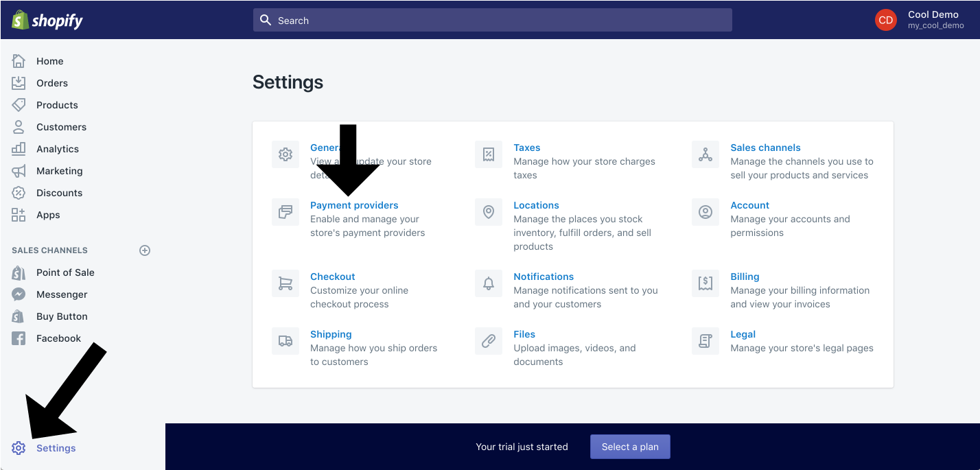Click the Legal document icon
The height and width of the screenshot is (470, 980).
pyautogui.click(x=705, y=341)
